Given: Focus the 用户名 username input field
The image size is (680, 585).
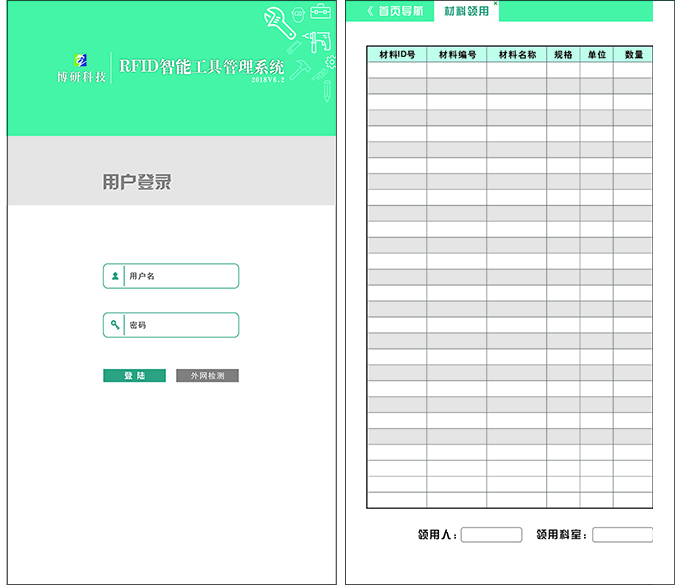Looking at the screenshot, I should pos(181,276).
